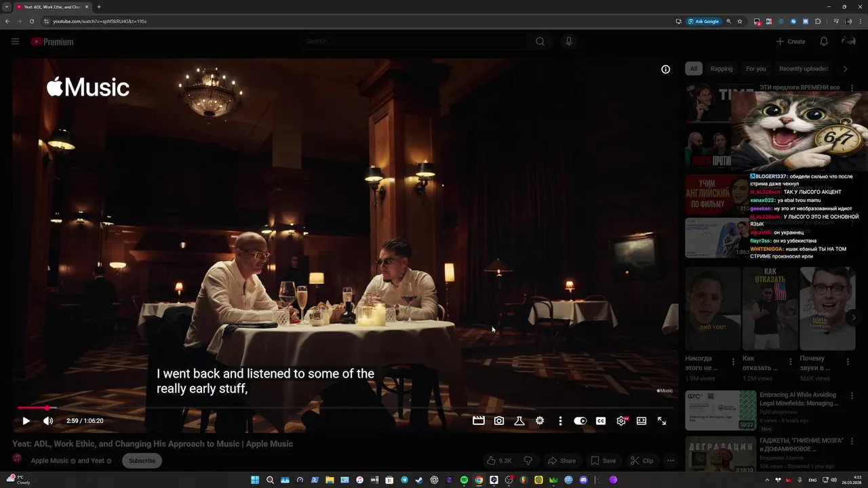Image resolution: width=868 pixels, height=488 pixels.
Task: Open a new browser tab
Action: pyautogui.click(x=99, y=7)
